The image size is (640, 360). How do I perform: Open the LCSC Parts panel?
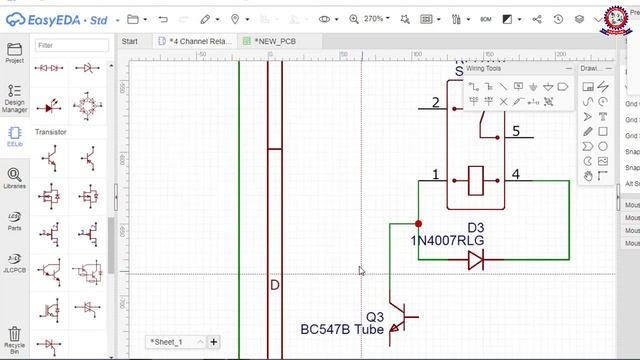coord(14,221)
